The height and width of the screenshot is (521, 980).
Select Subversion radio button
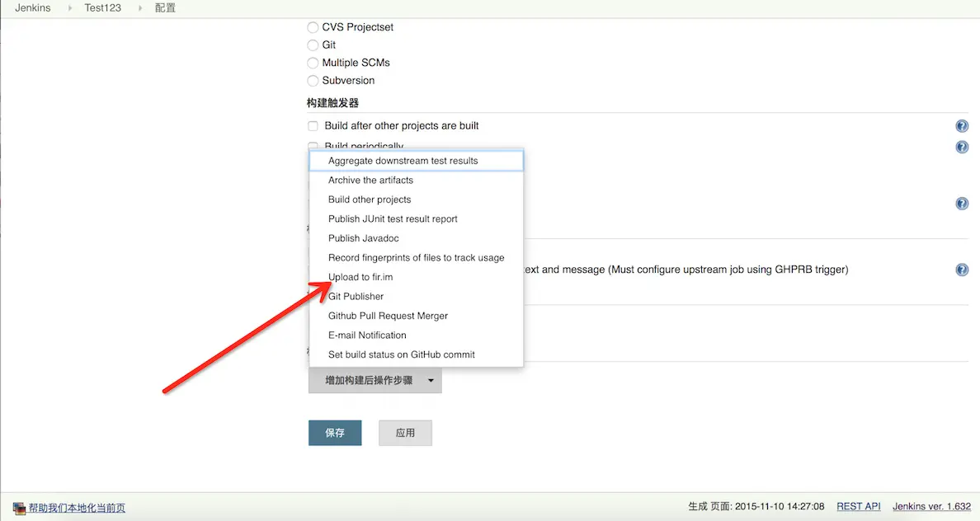[x=313, y=81]
